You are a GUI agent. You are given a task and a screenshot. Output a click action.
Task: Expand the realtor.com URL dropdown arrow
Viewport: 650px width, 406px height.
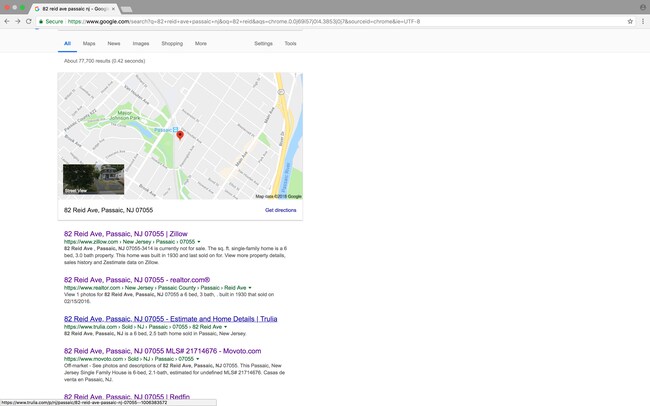pos(250,288)
